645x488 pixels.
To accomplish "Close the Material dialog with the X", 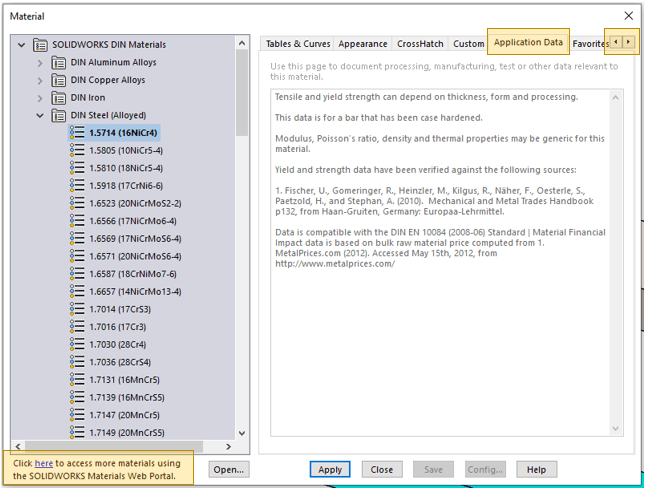I will [629, 16].
